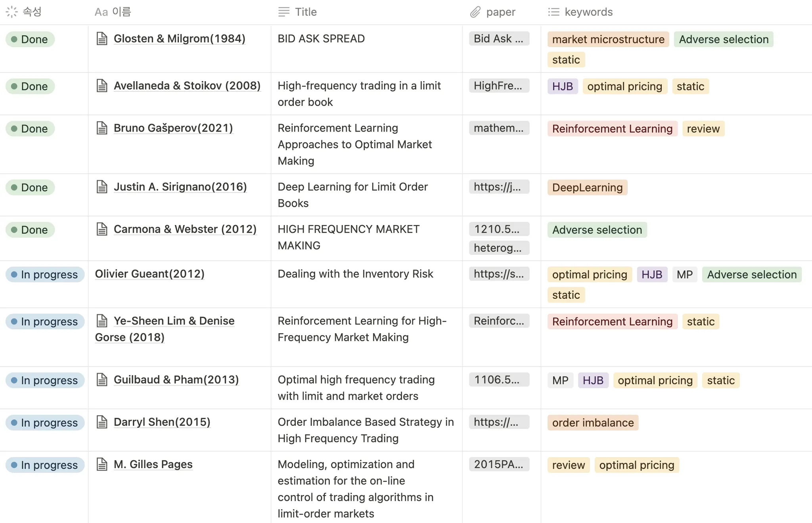The image size is (812, 523).
Task: Click the heterog... attachment for Carmona & Webster
Action: click(x=498, y=248)
